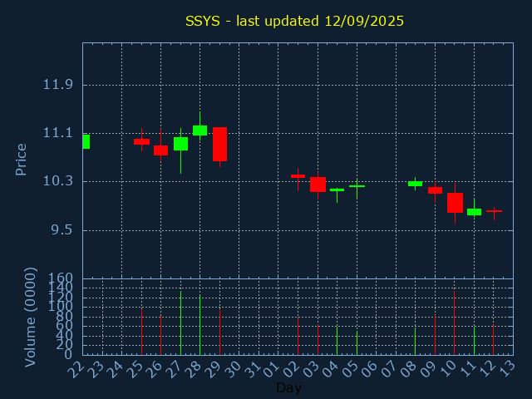532x399 pixels.
Task: Select the x-axis day label 04
Action: tap(331, 370)
